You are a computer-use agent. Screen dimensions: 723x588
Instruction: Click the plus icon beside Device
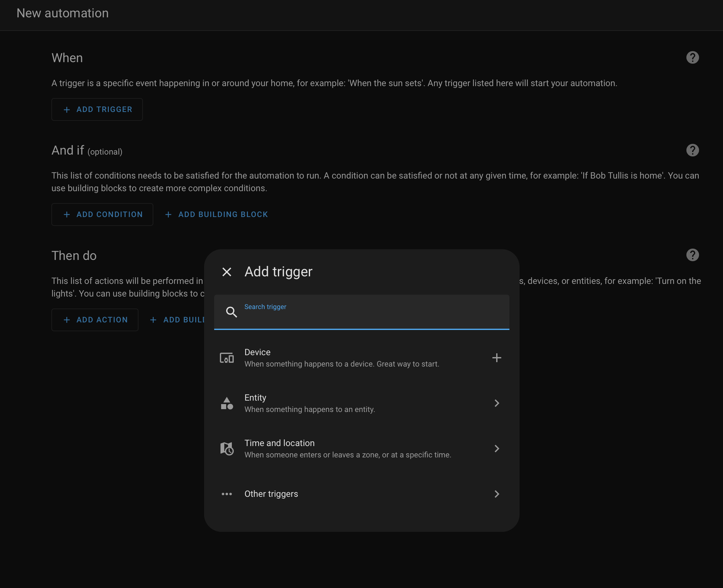click(x=497, y=357)
